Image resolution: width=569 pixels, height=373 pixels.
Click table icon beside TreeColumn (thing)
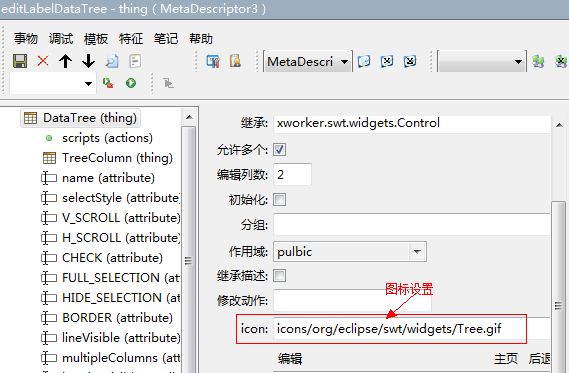49,158
